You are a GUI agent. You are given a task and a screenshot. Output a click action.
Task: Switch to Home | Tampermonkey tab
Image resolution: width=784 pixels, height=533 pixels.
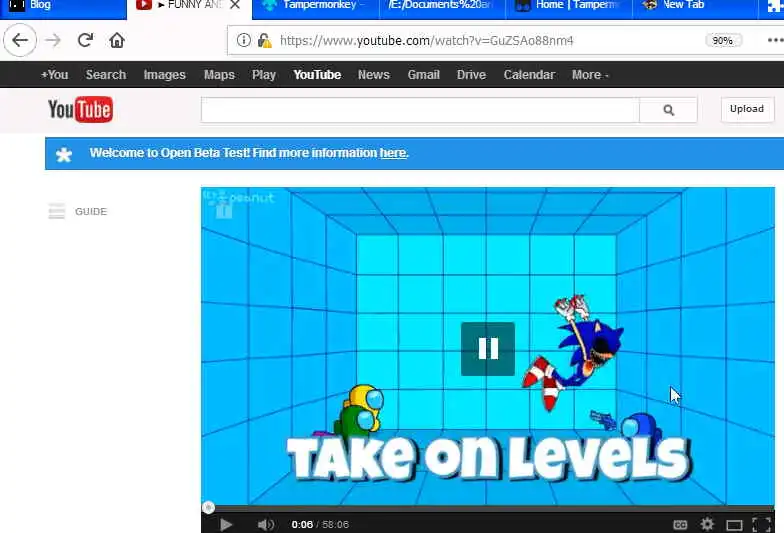pos(569,6)
